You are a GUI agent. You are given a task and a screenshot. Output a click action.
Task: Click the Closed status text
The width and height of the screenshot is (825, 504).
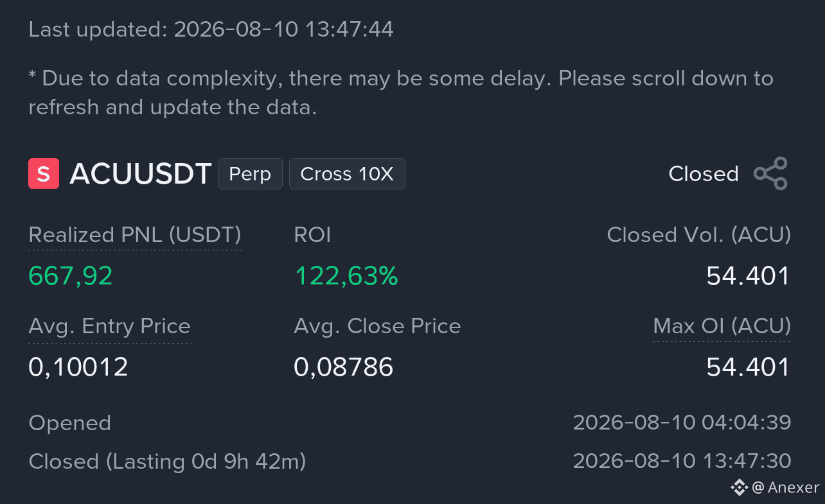(704, 174)
